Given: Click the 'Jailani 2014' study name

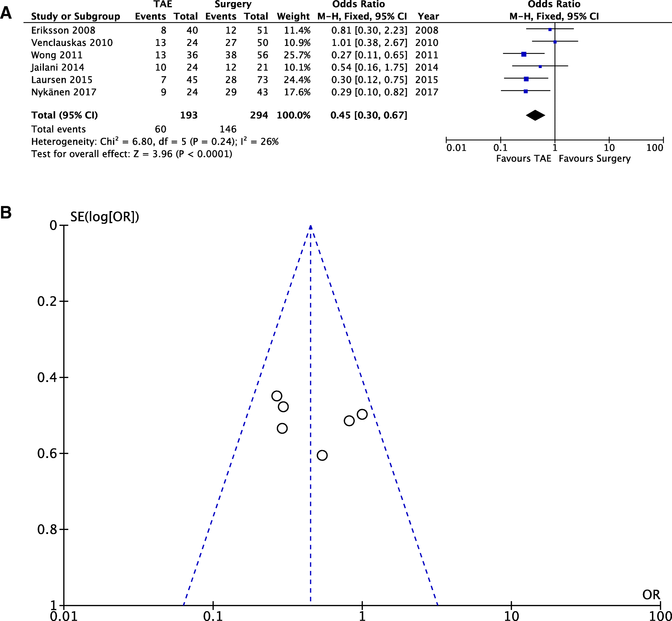Looking at the screenshot, I should 57,67.
